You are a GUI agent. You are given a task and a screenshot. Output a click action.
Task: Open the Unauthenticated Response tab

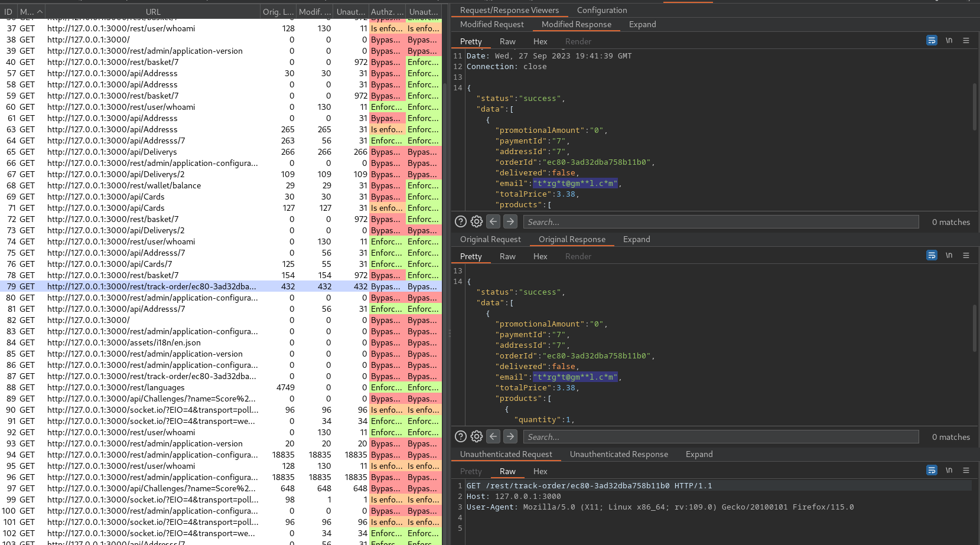click(618, 454)
